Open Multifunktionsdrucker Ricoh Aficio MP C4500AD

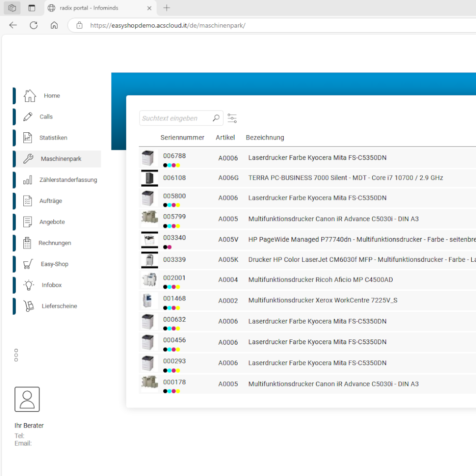(x=320, y=279)
